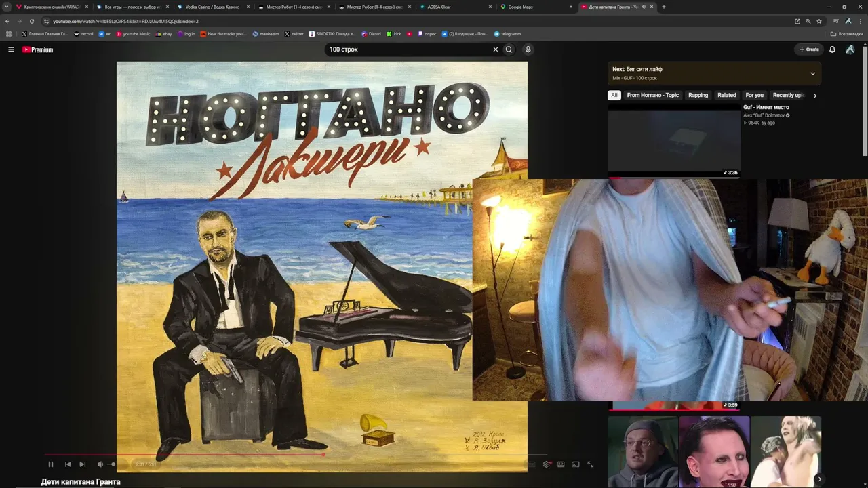The width and height of the screenshot is (868, 488).
Task: Open the twitter bookmark
Action: [x=294, y=34]
